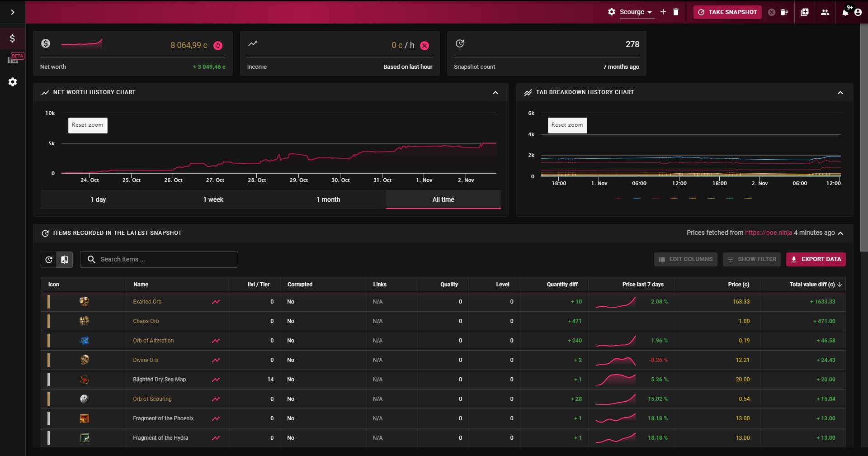Open the settings gear in sidebar

tap(13, 82)
